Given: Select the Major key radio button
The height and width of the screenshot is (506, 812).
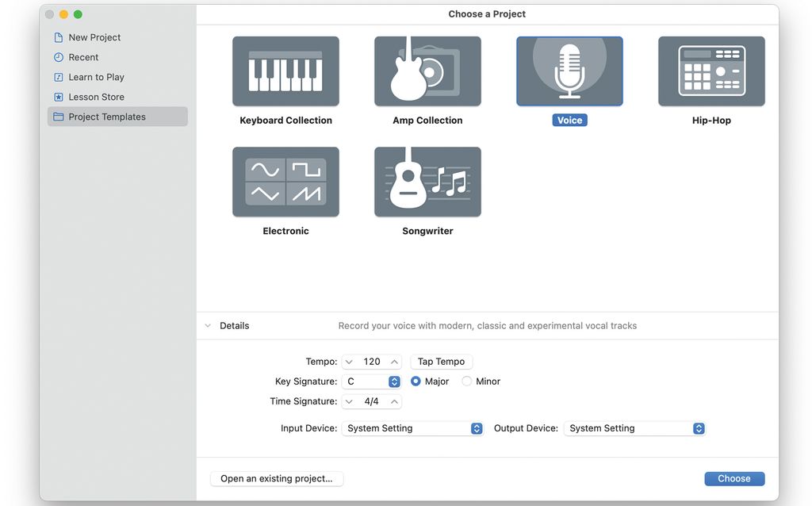Looking at the screenshot, I should coord(416,381).
